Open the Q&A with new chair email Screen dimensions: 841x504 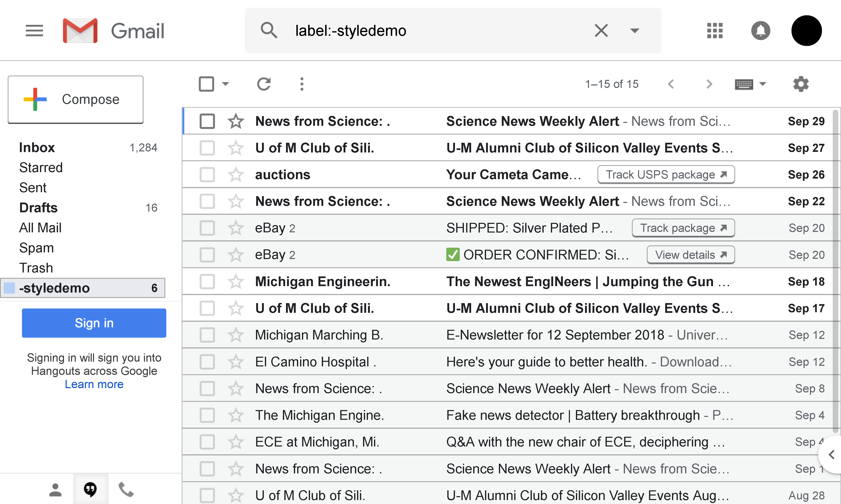click(x=511, y=442)
